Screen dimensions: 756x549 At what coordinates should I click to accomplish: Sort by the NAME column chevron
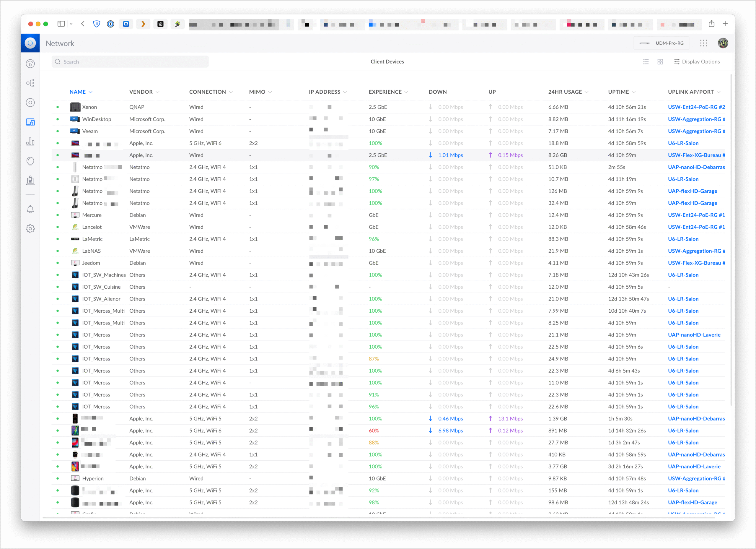[x=91, y=92]
